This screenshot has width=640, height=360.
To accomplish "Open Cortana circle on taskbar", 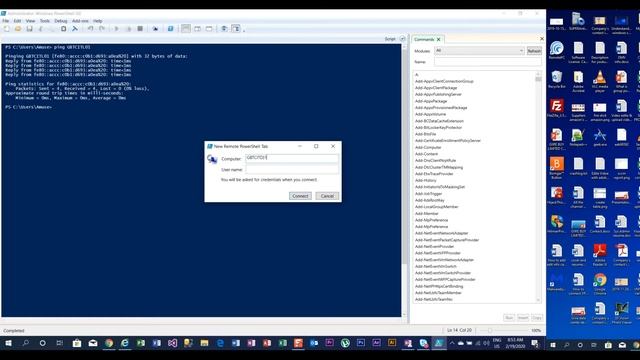I will (42, 343).
